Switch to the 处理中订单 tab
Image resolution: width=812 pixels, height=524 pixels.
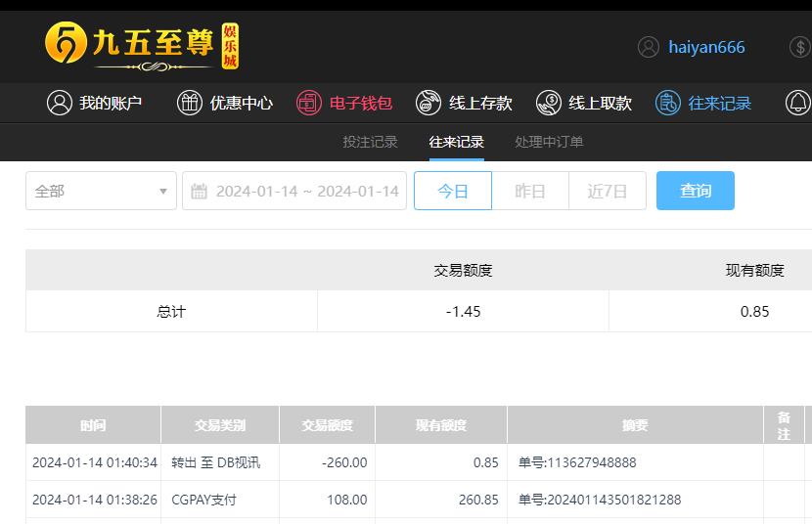(550, 142)
